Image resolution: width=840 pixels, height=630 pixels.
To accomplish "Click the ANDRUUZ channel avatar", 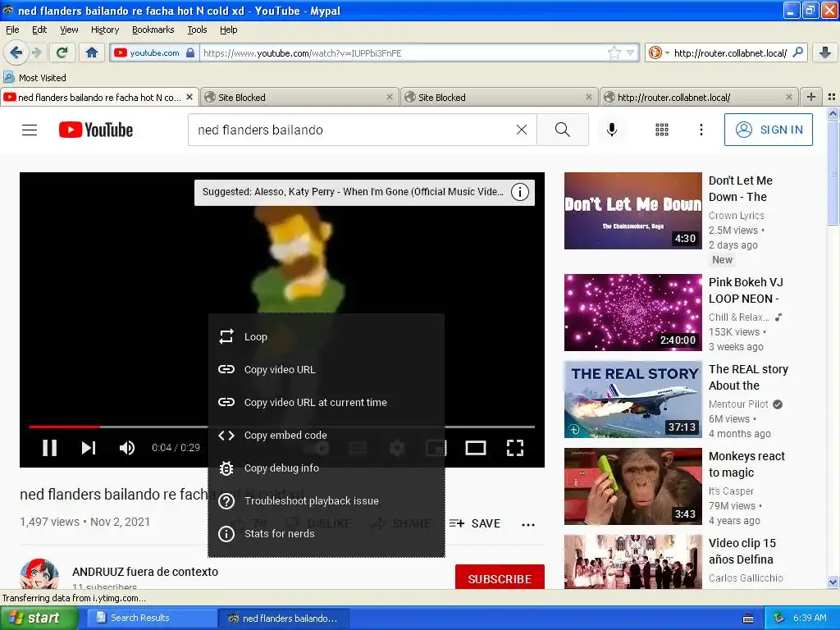I will tap(39, 573).
